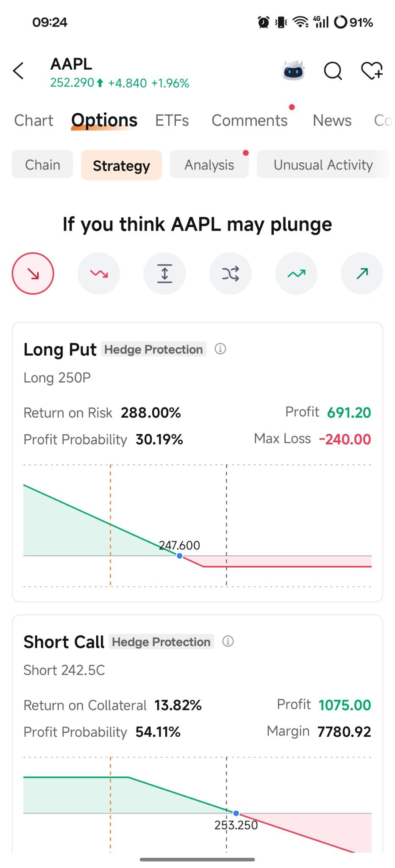Choose the surge up-arrow outlook icon
The height and width of the screenshot is (868, 395).
click(x=362, y=273)
